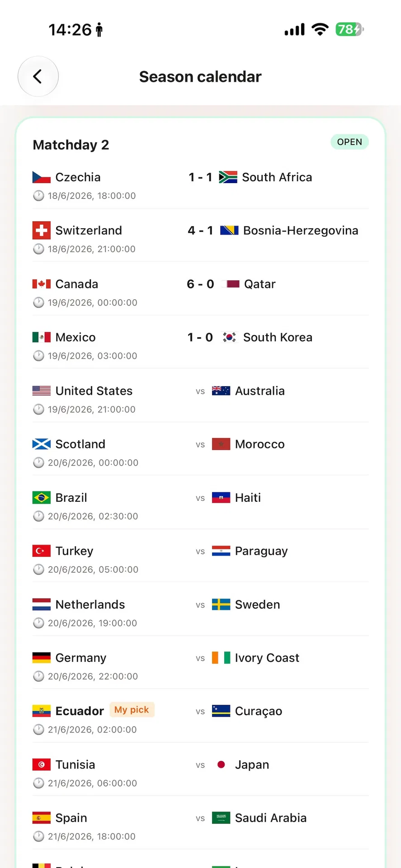Tap the My pick badge beside Ecuador
Image resolution: width=401 pixels, height=868 pixels.
(x=132, y=710)
